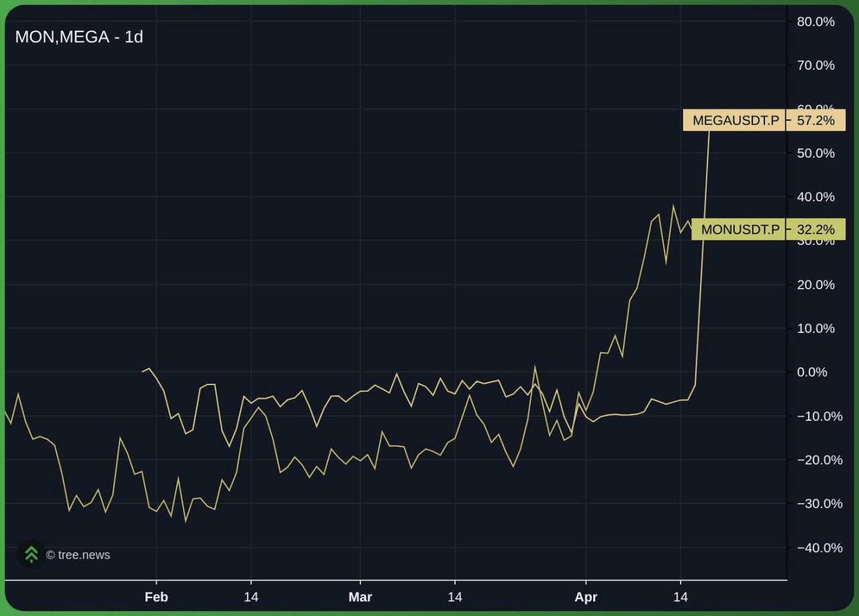This screenshot has height=616, width=859.
Task: Select the Apr date marker on time axis
Action: coord(585,597)
